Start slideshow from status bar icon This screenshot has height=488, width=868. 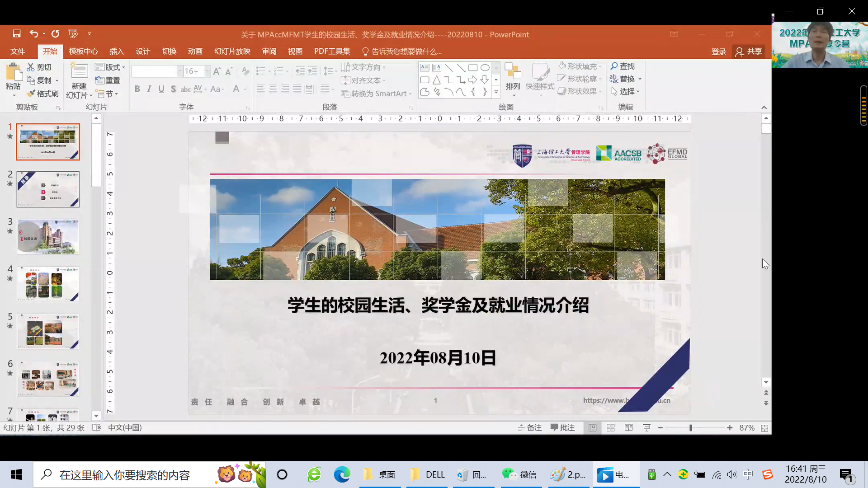click(646, 428)
